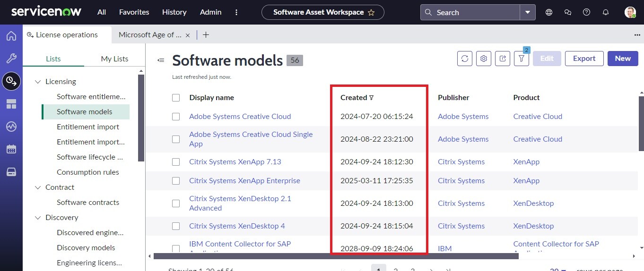The width and height of the screenshot is (644, 271).
Task: Open the Software Asset Workspace pill
Action: [x=323, y=12]
